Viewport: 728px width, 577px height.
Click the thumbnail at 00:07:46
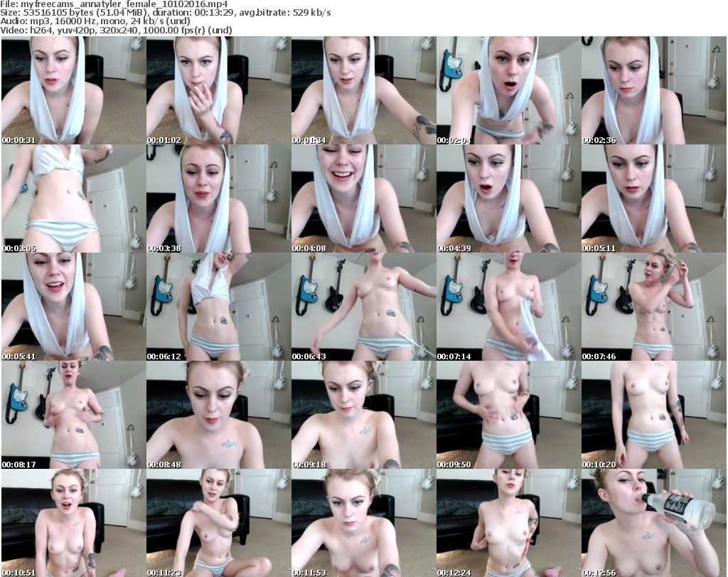(653, 307)
